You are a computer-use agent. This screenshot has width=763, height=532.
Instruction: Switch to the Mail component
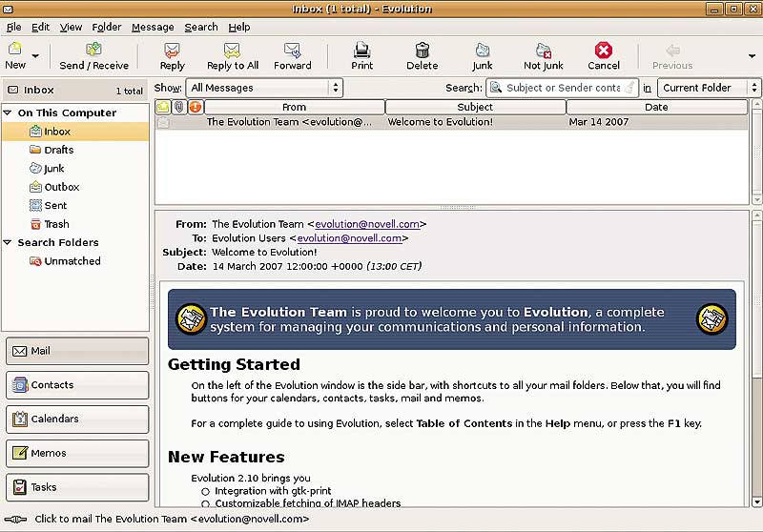[77, 351]
